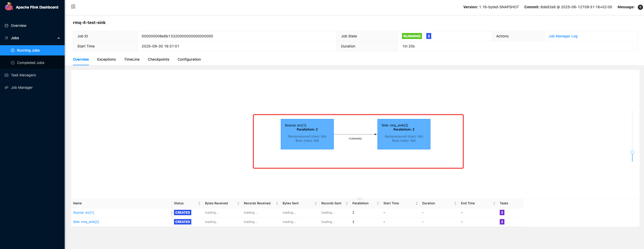Open the TimeLine tab
Image resolution: width=644 pixels, height=249 pixels.
point(132,59)
